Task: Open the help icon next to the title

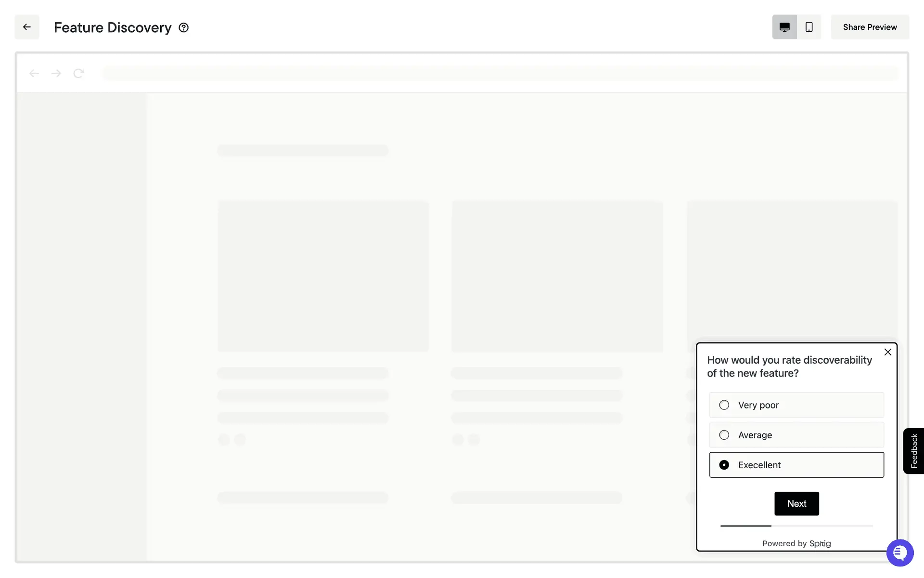Action: (x=183, y=27)
